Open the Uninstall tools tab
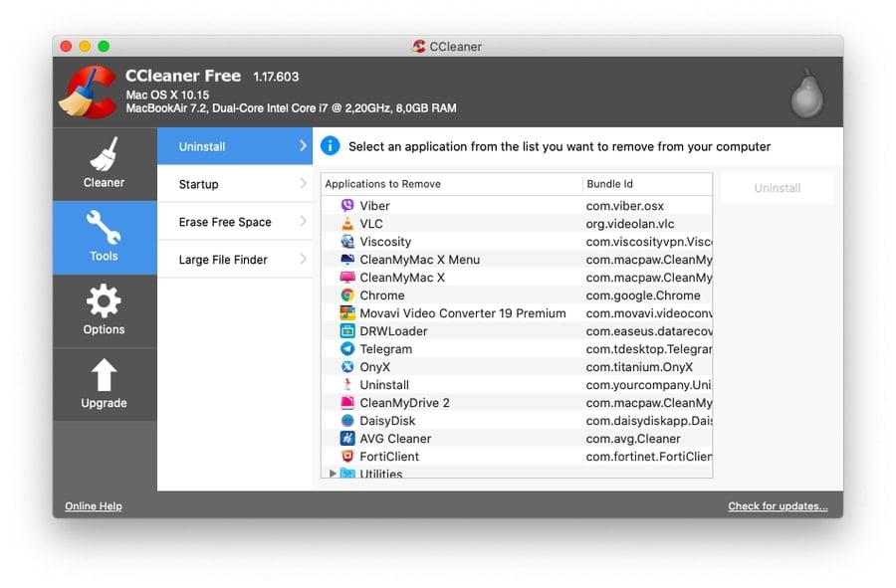Viewport: 896px width, 588px height. pyautogui.click(x=235, y=146)
